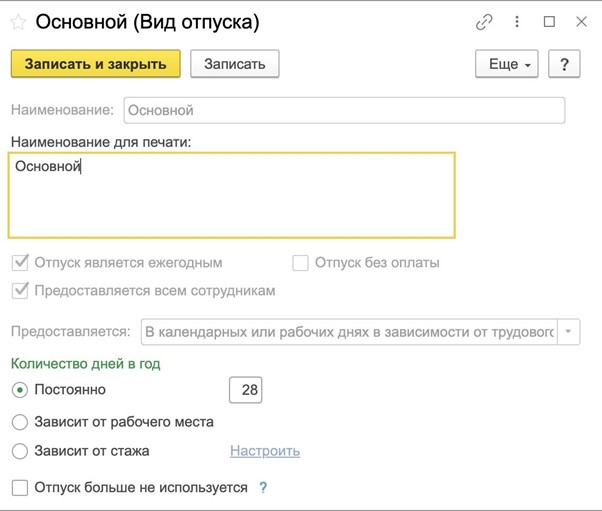The width and height of the screenshot is (602, 511).
Task: Close the Вид отпуска window
Action: tap(581, 21)
